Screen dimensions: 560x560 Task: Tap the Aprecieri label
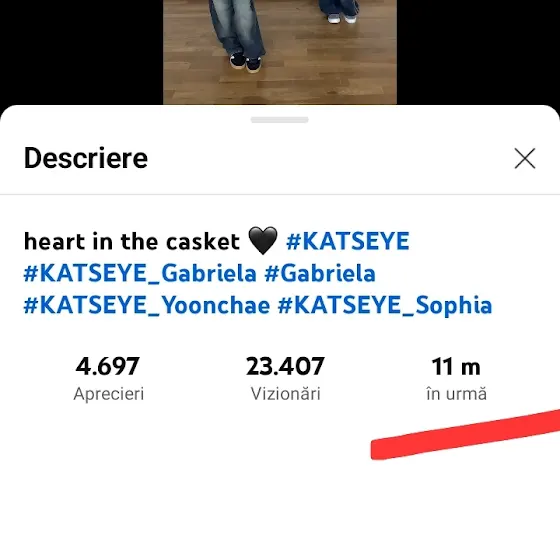coord(109,394)
